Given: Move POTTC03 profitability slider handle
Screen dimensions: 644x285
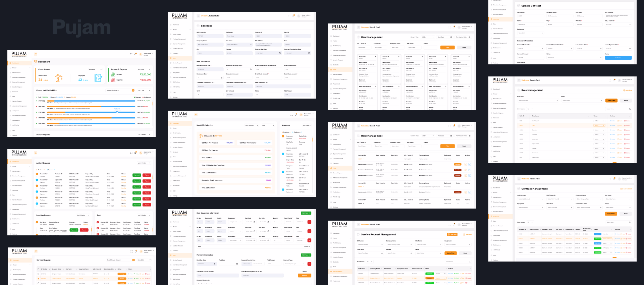Looking at the screenshot, I should pyautogui.click(x=117, y=112).
